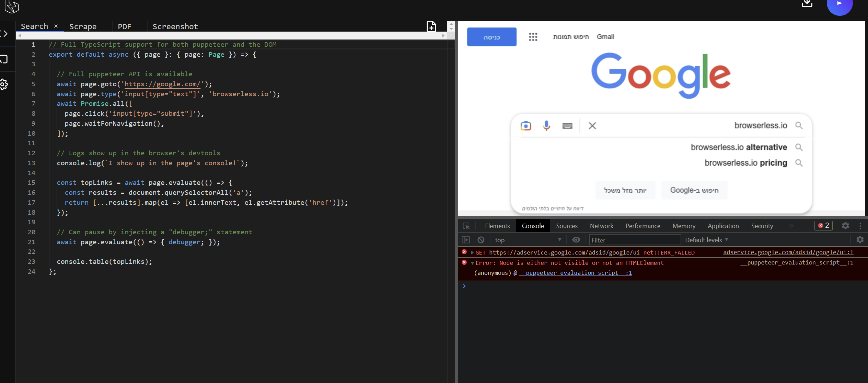The height and width of the screenshot is (383, 868).
Task: Create a new file using the document icon
Action: click(x=431, y=26)
